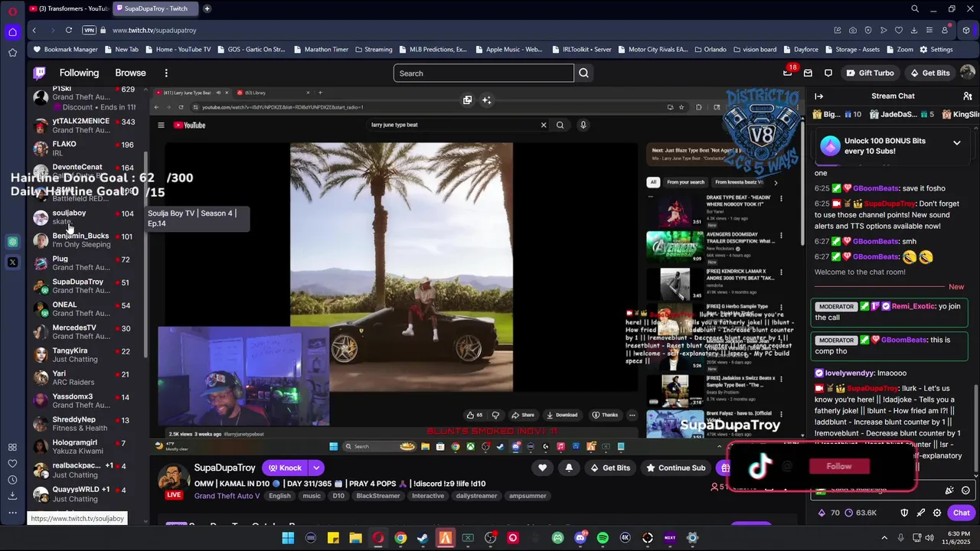Screen dimensions: 980x551
Task: Focus the Twitch Search input field
Action: coord(483,73)
